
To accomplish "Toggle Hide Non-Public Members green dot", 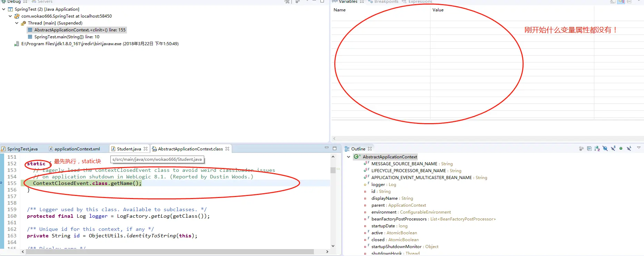I will [621, 148].
